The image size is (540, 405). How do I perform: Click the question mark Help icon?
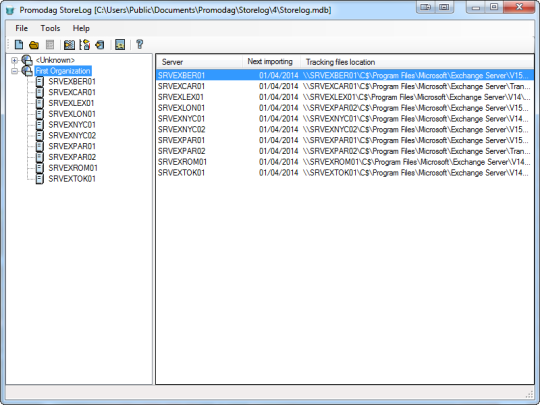pos(139,44)
